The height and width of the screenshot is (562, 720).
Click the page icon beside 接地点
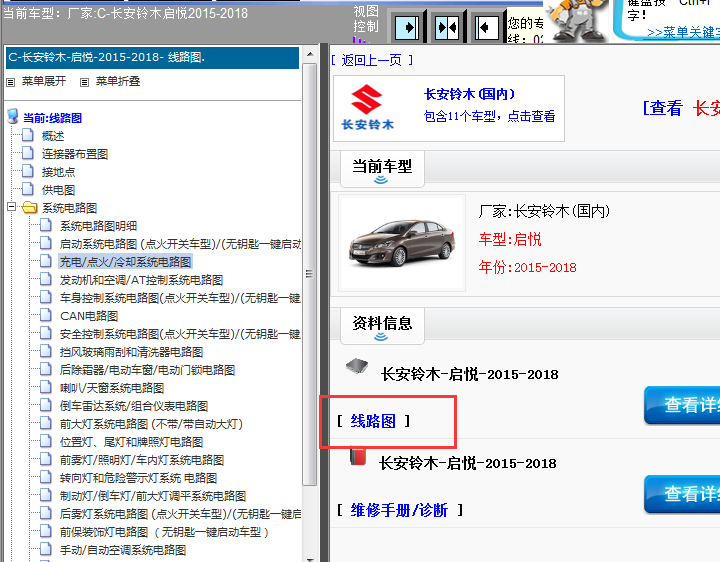(x=28, y=171)
